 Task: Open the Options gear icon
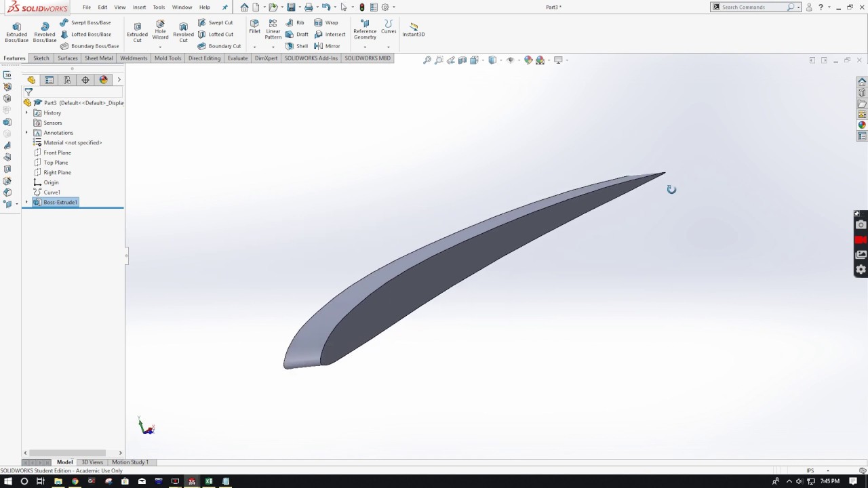tap(385, 7)
